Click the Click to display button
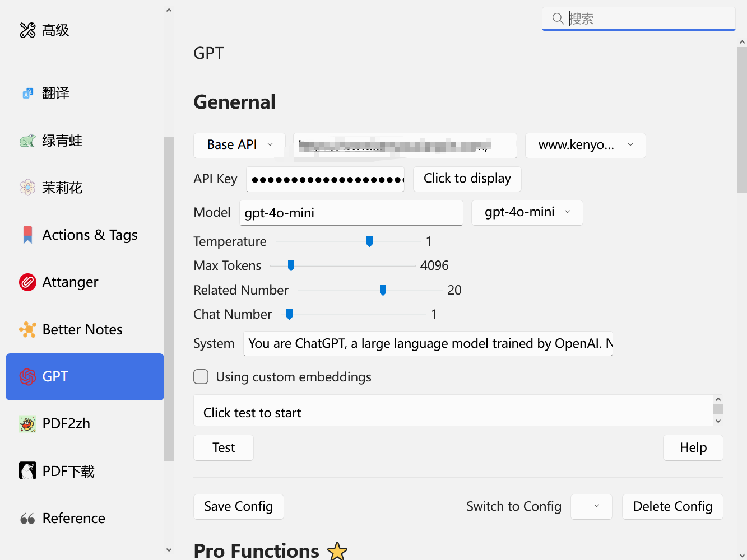The image size is (747, 560). pyautogui.click(x=467, y=179)
